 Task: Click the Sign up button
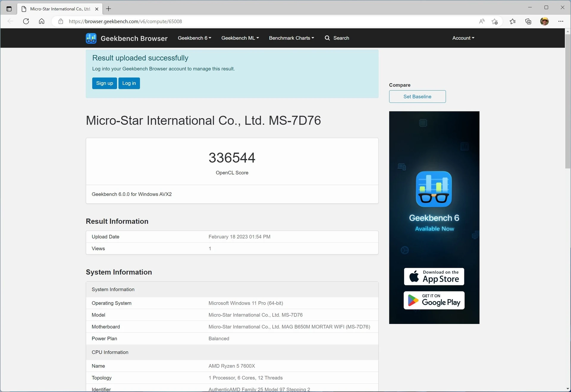(104, 83)
